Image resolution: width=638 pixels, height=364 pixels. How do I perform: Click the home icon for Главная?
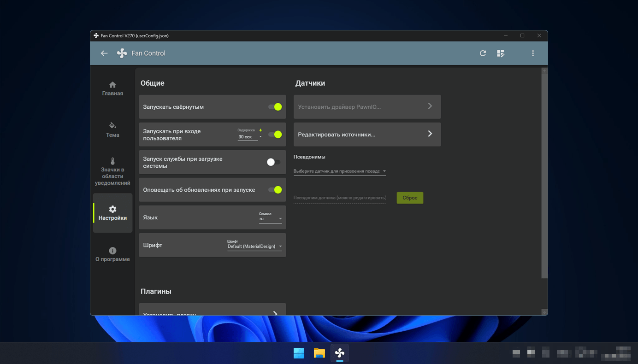click(112, 85)
